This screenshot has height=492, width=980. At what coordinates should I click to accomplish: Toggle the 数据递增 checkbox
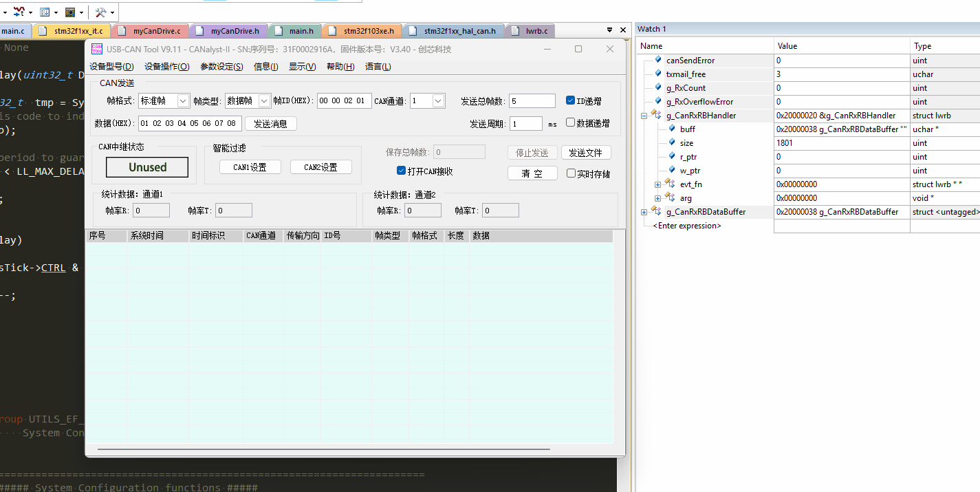[x=570, y=122]
